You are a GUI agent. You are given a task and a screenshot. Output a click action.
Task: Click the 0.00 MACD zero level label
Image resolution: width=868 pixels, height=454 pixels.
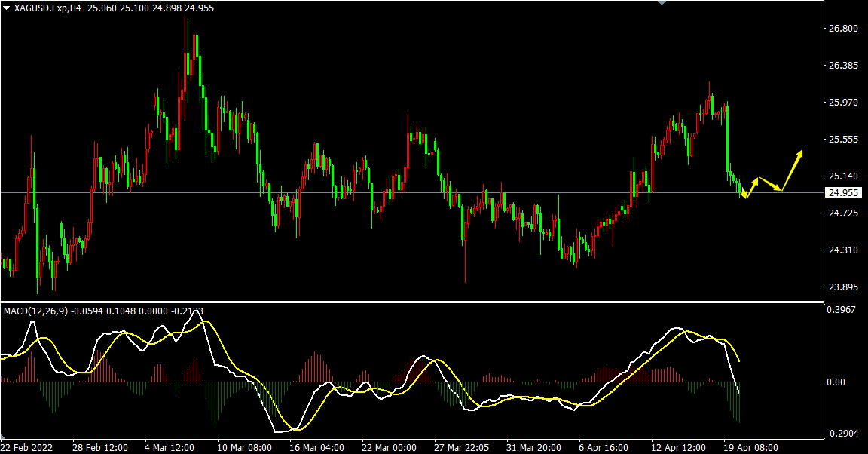tap(837, 382)
